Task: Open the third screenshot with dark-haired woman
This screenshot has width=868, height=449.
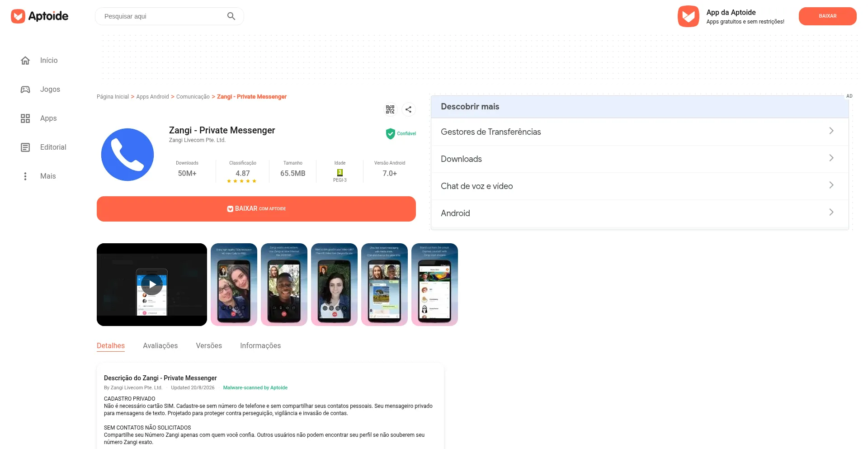Action: [x=334, y=285]
